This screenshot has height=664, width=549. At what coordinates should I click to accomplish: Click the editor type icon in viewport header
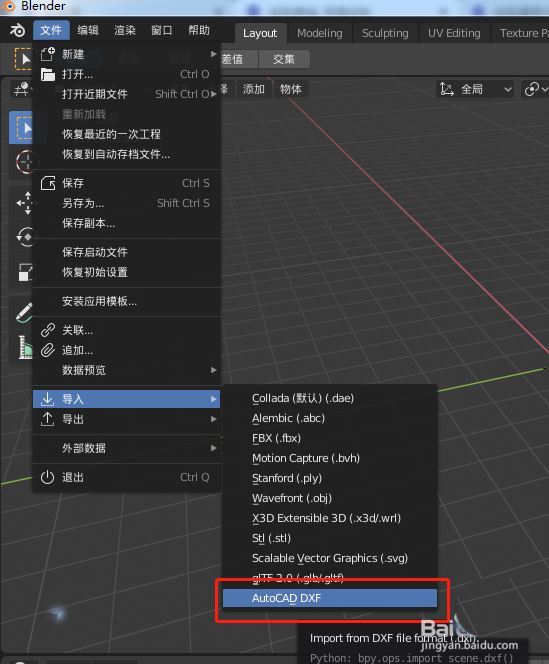click(21, 89)
